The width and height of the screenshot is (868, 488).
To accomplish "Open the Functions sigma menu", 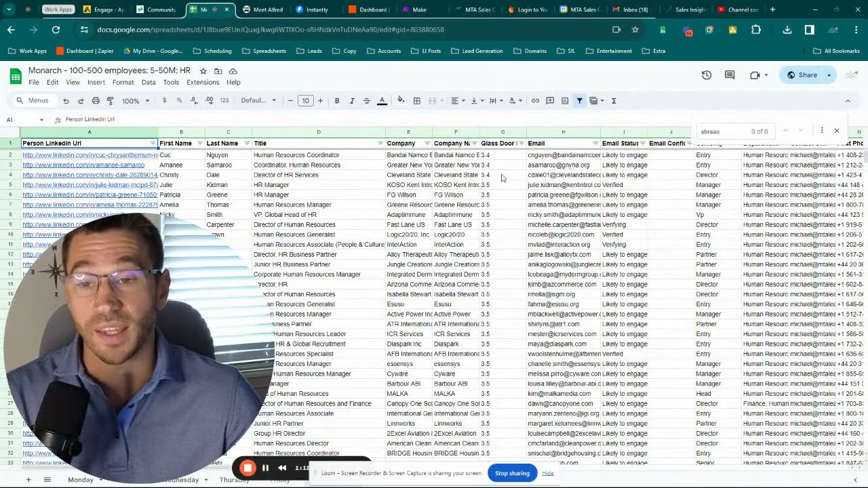I will tap(614, 100).
